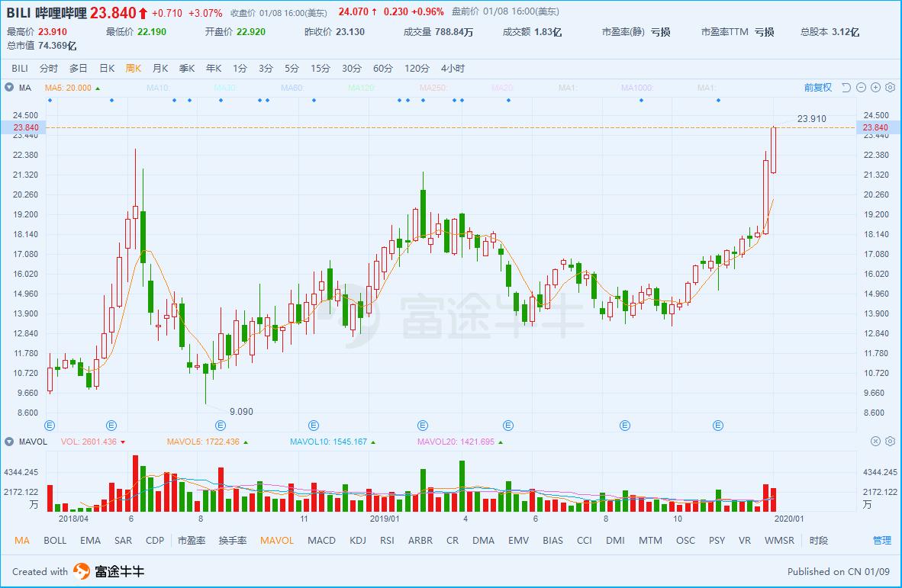Zoom in the chart with plus icon
The height and width of the screenshot is (588, 902).
[x=875, y=88]
